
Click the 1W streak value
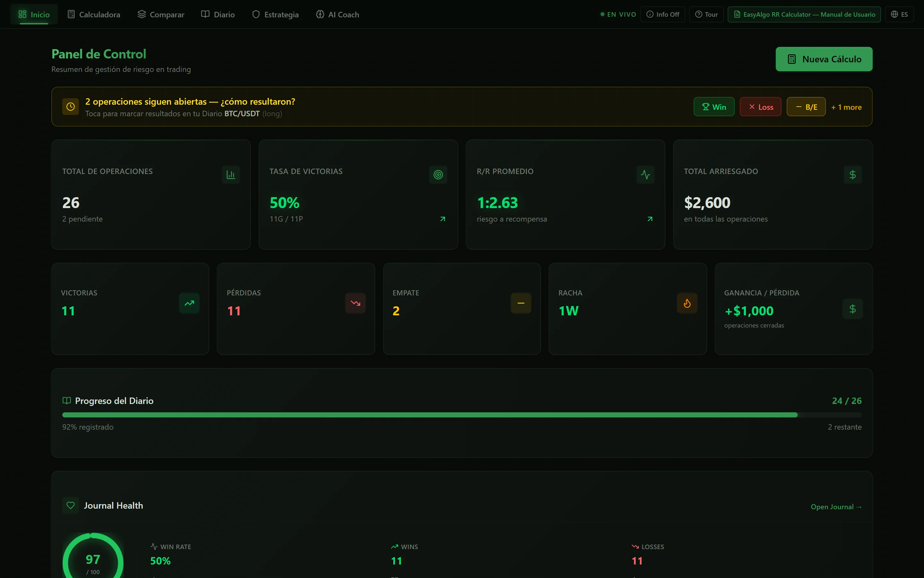tap(569, 311)
